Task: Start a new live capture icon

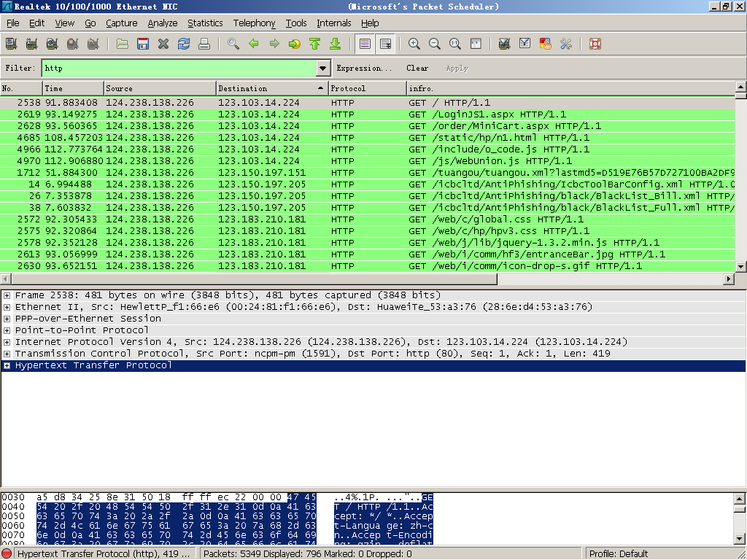Action: pyautogui.click(x=53, y=44)
